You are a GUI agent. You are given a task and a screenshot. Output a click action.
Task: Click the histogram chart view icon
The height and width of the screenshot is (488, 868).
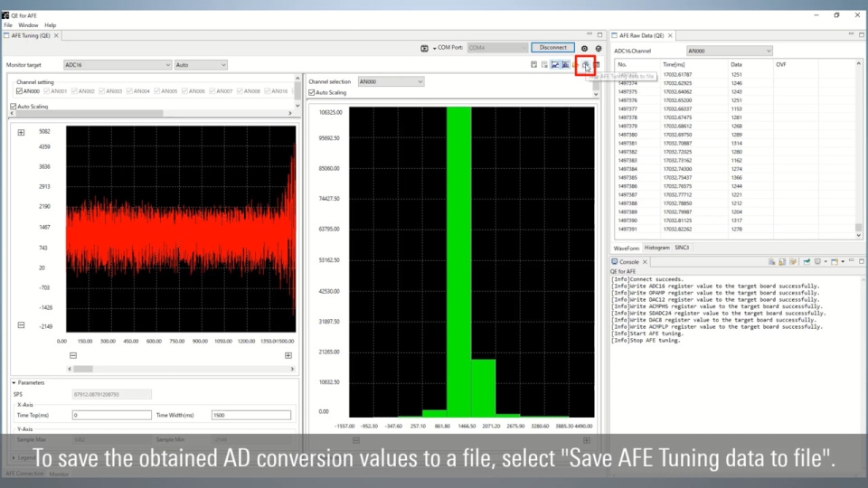pyautogui.click(x=565, y=65)
